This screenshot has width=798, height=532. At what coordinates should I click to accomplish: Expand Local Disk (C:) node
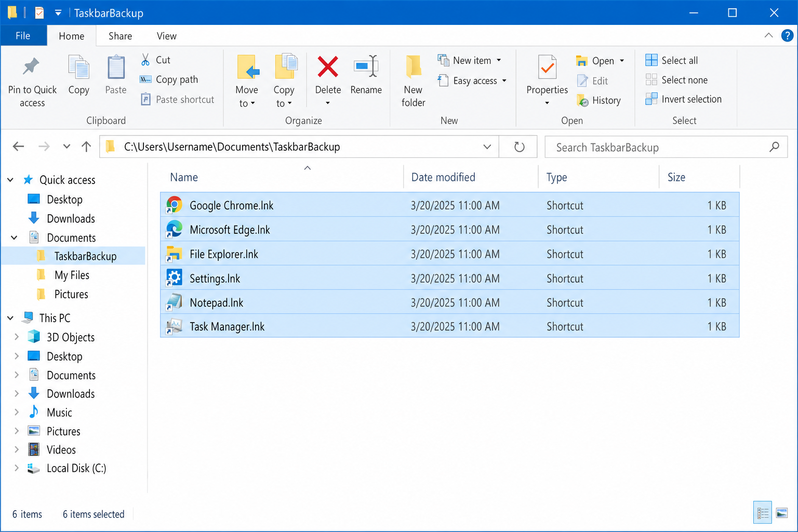tap(17, 468)
